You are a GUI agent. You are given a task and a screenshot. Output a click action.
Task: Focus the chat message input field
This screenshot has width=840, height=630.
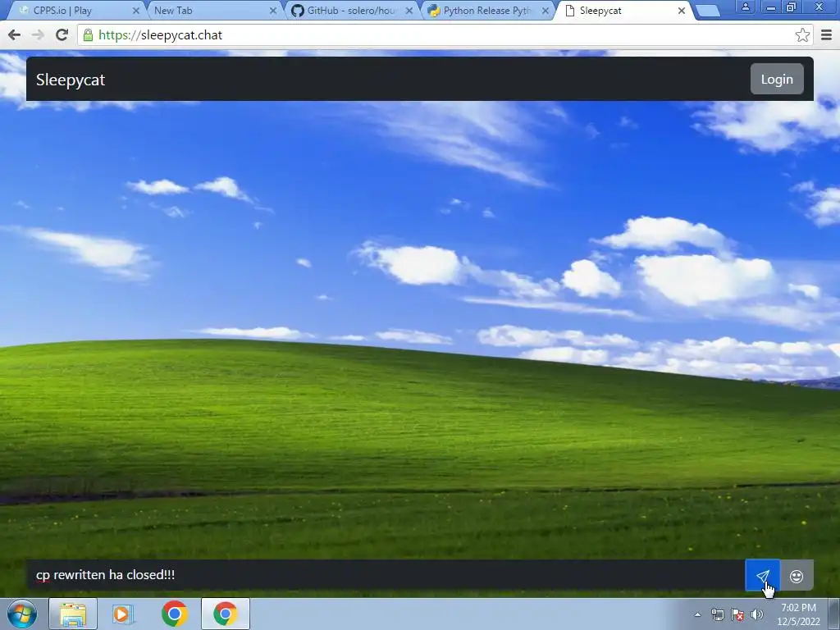[x=386, y=575]
